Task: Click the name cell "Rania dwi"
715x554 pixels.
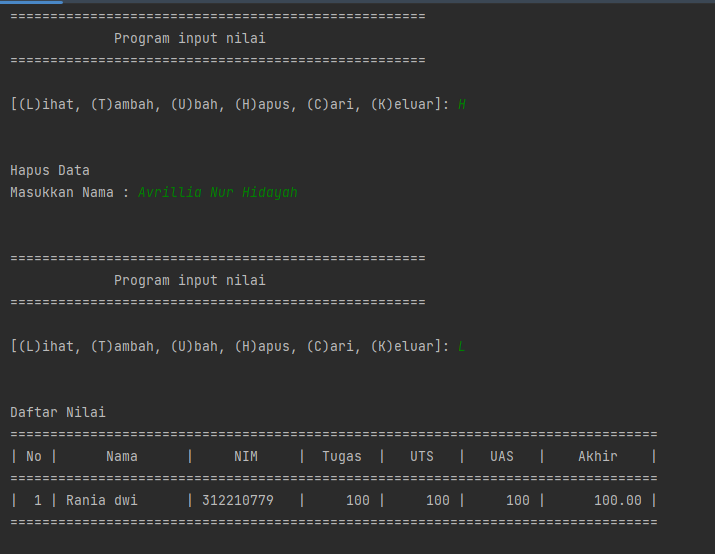Action: 102,501
